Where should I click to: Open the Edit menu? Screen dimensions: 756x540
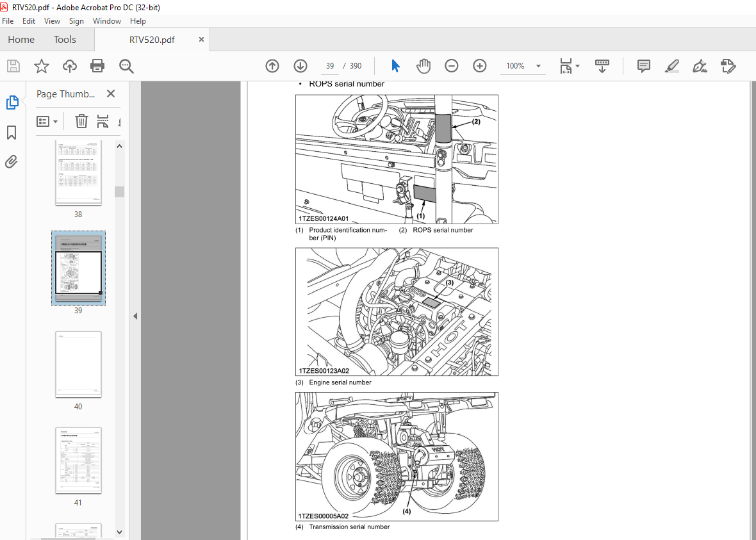28,20
